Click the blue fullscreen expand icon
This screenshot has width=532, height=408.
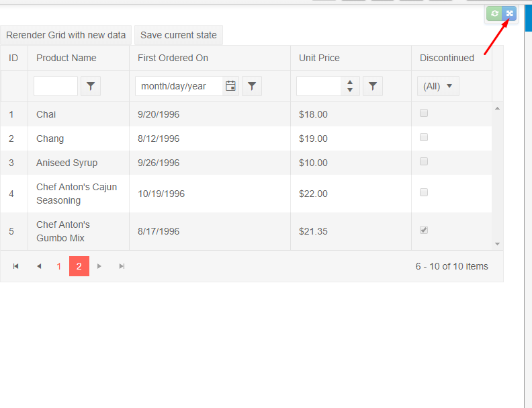510,13
